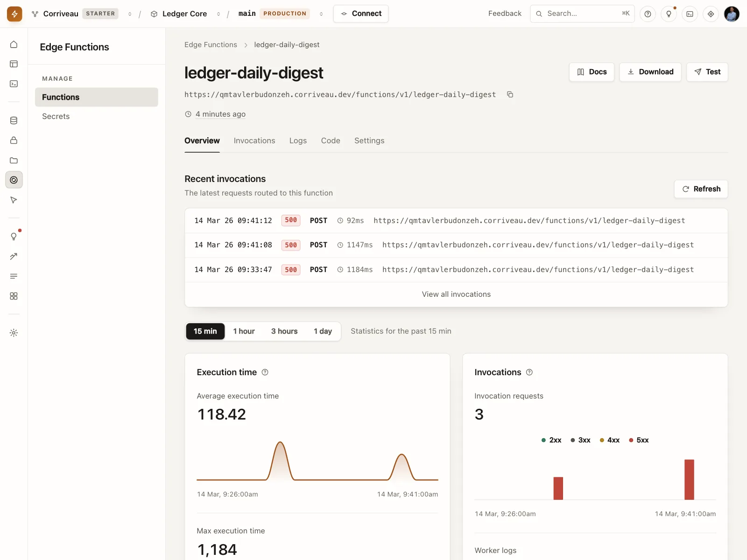Open Project Settings gear icon
The image size is (747, 560).
[14, 333]
